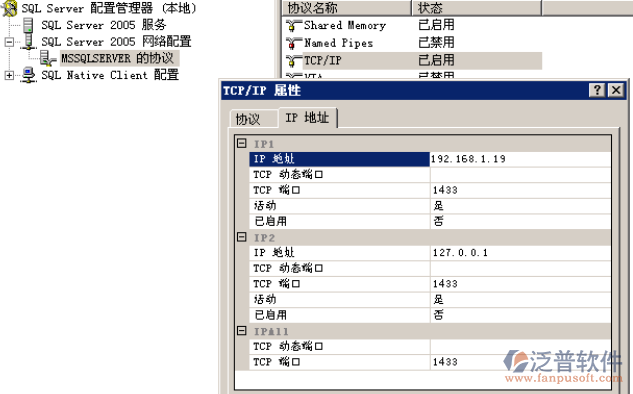Collapse the SQL Server 2005 网络配置 node
Screen dimensions: 633x394
[9, 42]
